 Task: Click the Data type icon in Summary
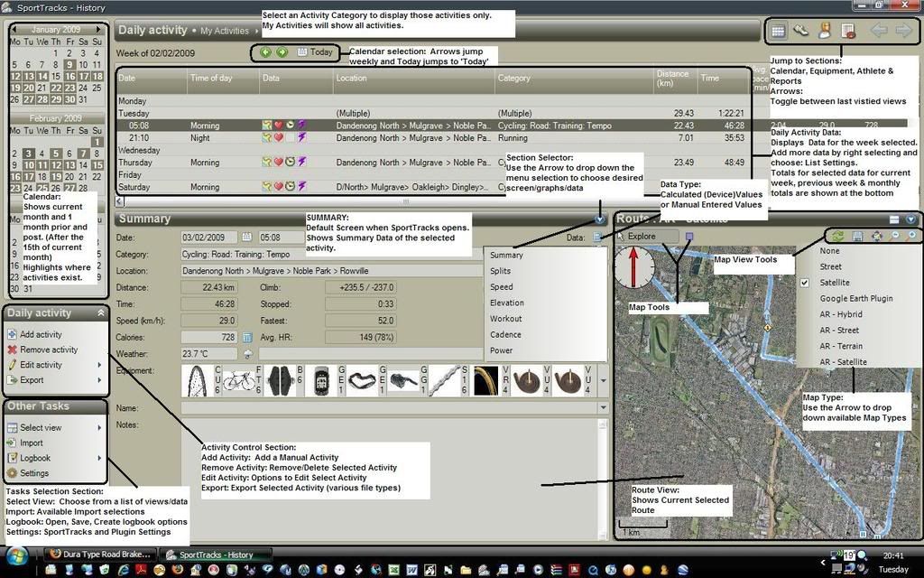[597, 238]
